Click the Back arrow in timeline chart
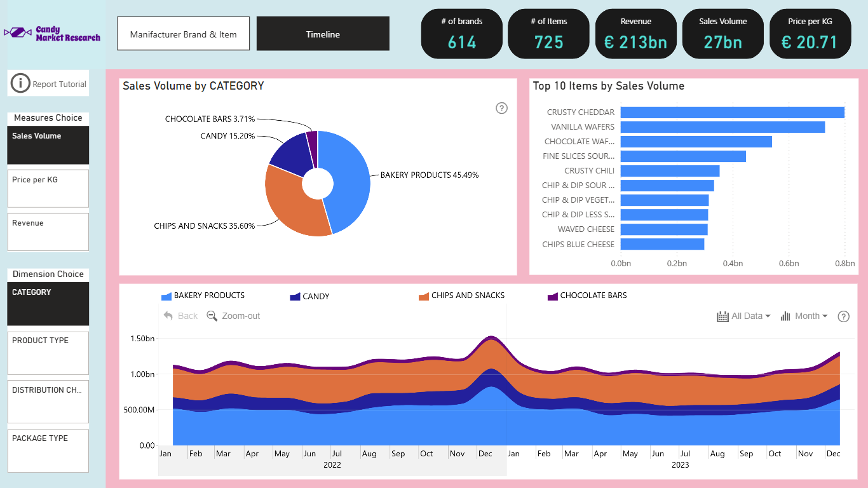 pyautogui.click(x=168, y=316)
